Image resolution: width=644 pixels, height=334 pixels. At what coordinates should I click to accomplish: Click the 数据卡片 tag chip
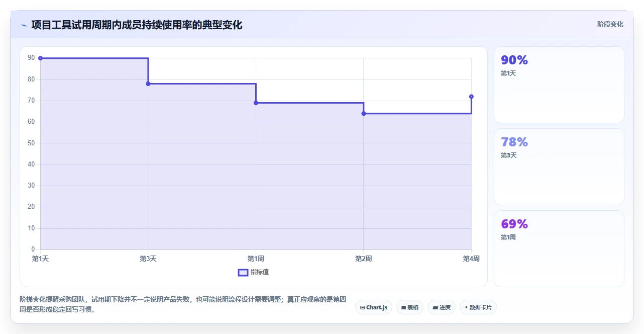coord(478,307)
